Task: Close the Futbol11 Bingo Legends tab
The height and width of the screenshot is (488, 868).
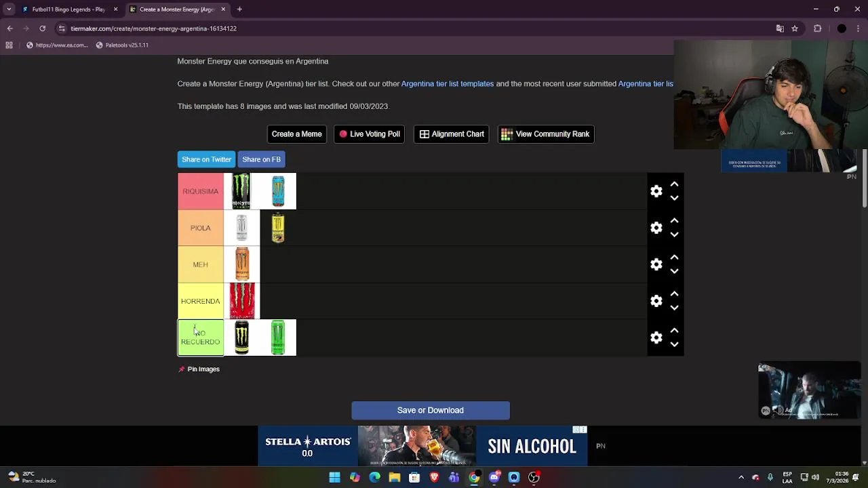Action: point(115,9)
